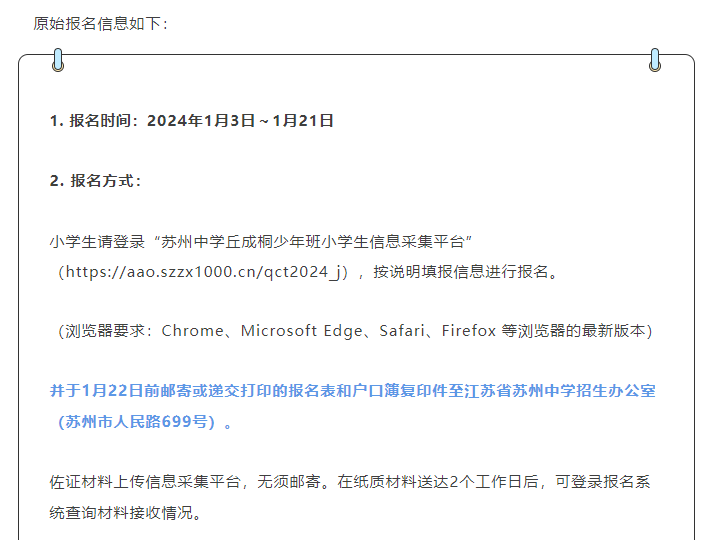Click the paragraph starting with 佐证材料上传
Image resolution: width=714 pixels, height=540 pixels.
tap(350, 497)
